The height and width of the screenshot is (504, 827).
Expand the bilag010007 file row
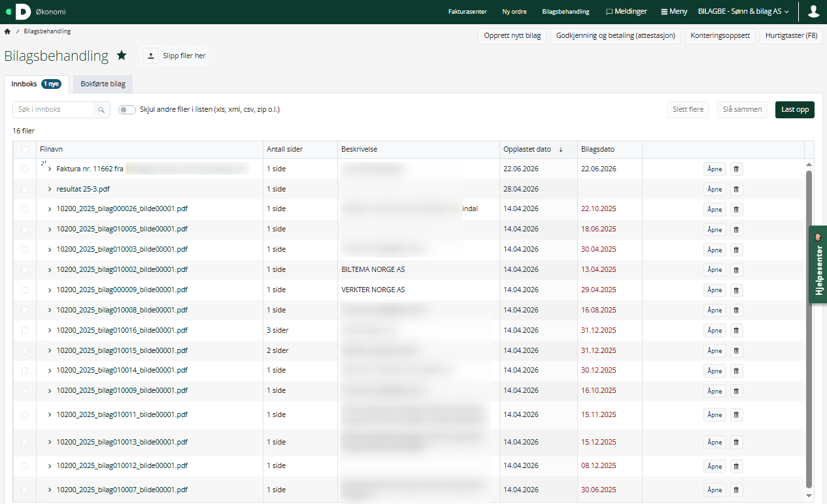(x=50, y=490)
